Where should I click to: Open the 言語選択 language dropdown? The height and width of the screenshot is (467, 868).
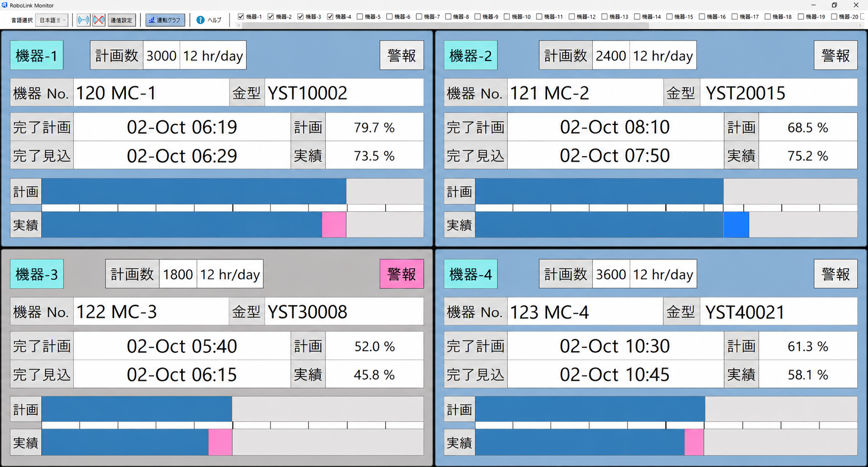pos(53,20)
